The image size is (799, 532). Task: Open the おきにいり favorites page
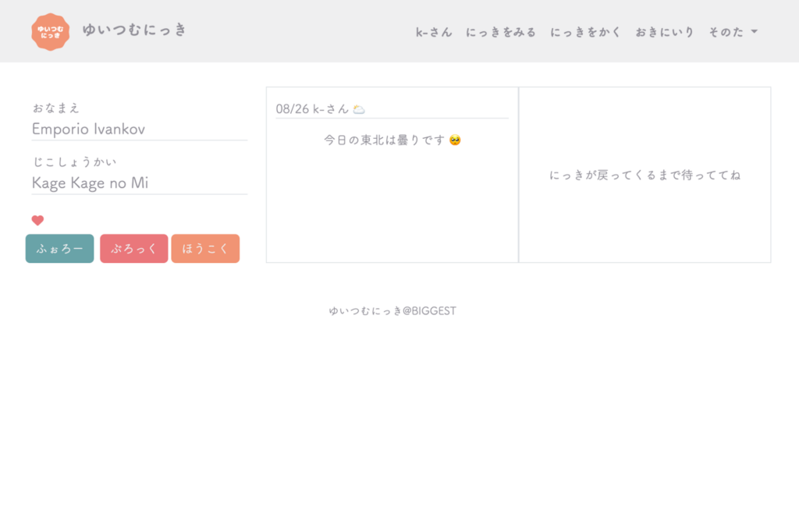tap(664, 32)
